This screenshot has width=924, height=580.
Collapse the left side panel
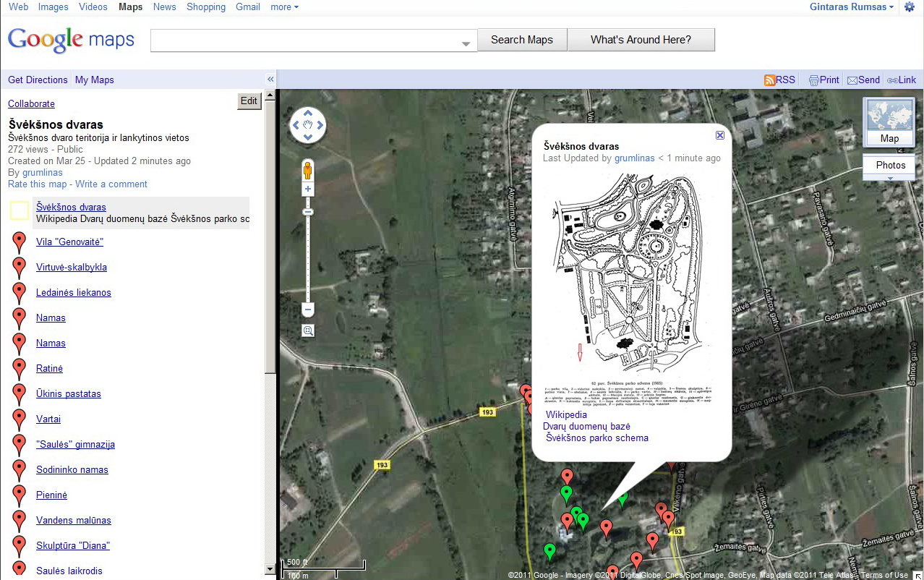click(x=270, y=80)
